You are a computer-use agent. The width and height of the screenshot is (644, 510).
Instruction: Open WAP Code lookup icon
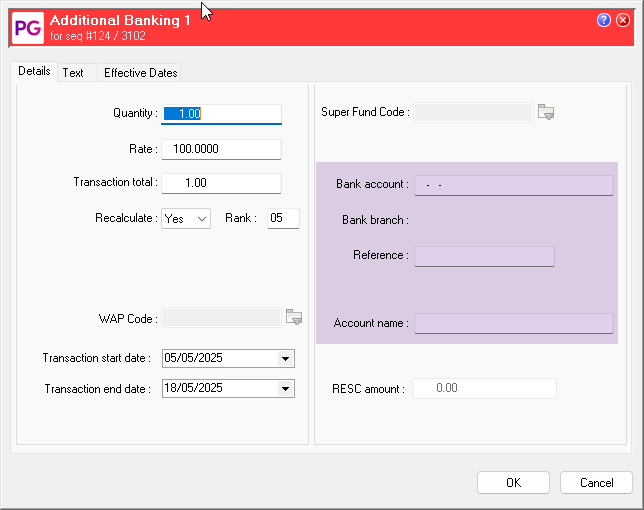click(293, 317)
